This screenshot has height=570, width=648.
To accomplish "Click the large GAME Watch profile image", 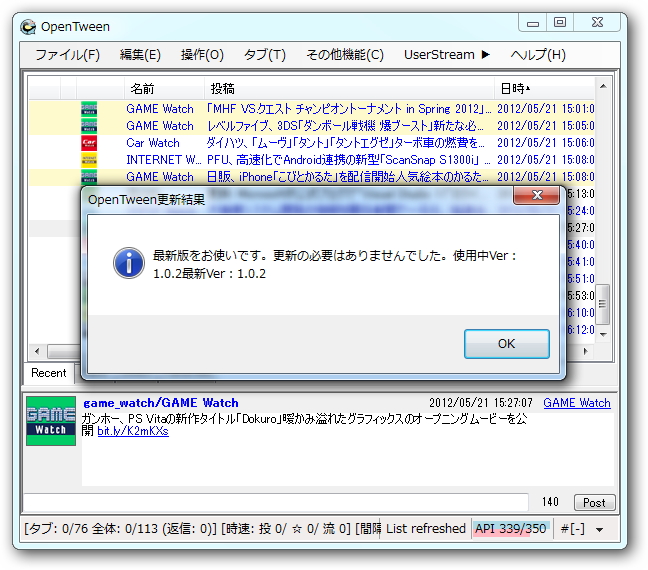I will (51, 421).
